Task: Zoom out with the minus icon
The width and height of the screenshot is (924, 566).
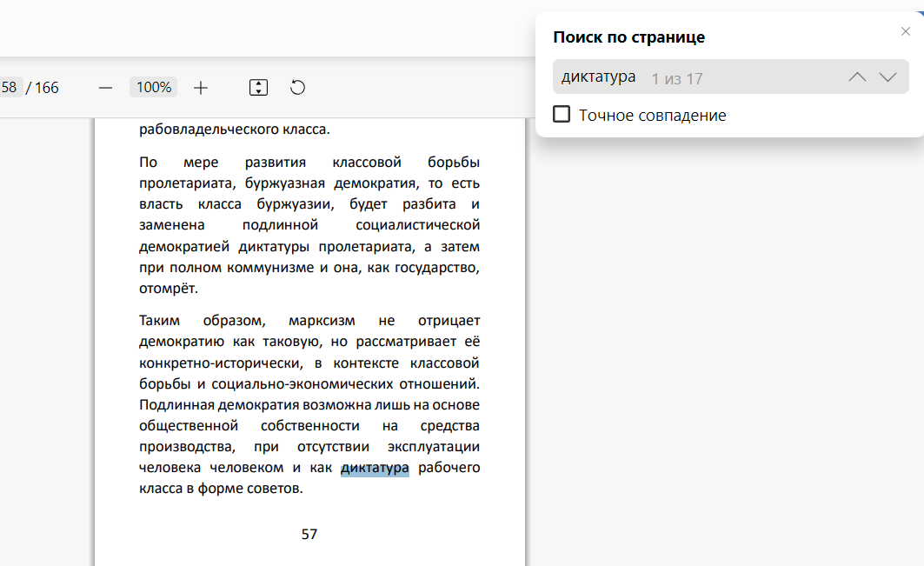Action: 105,88
